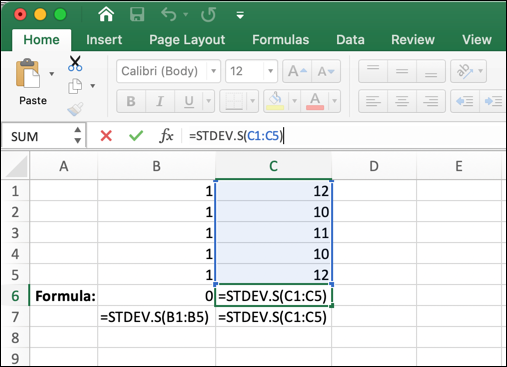507x367 pixels.
Task: Select column D header
Action: click(374, 166)
